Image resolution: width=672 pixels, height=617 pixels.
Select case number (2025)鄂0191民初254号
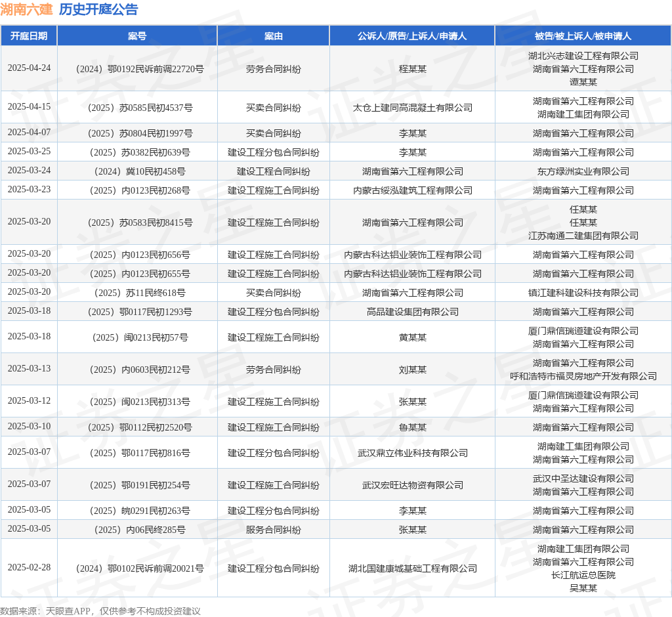click(x=140, y=485)
